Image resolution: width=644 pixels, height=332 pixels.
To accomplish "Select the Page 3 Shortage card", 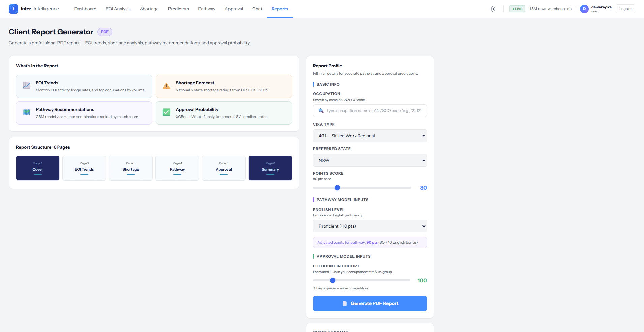I will [x=131, y=168].
